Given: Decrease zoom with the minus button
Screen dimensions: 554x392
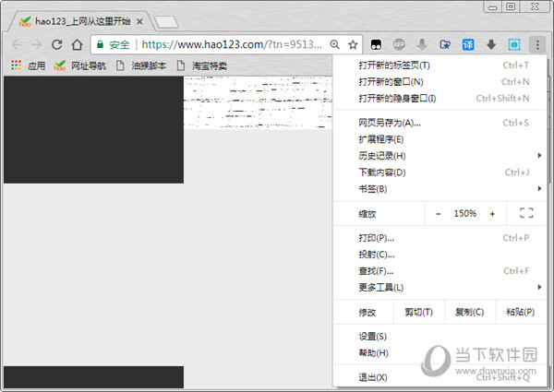Looking at the screenshot, I should [439, 213].
